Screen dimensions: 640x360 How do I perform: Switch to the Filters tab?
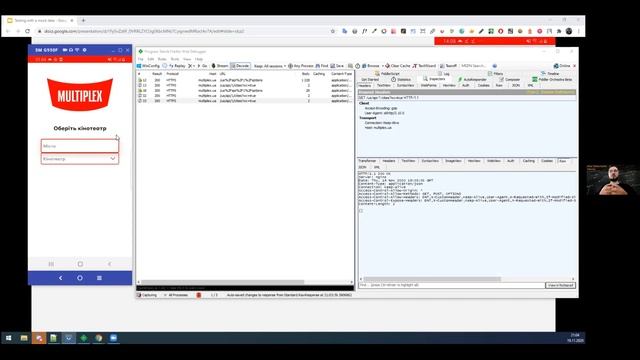496,73
